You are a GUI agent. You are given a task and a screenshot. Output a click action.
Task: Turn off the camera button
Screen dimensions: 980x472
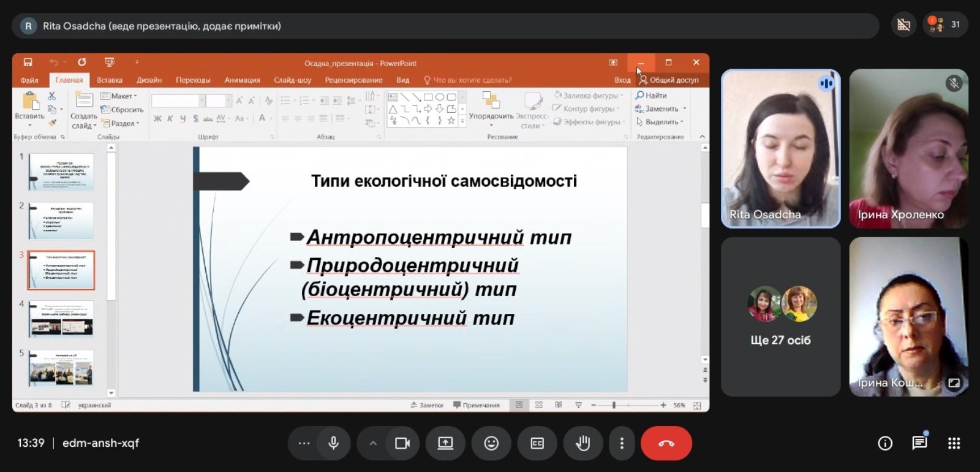click(402, 443)
